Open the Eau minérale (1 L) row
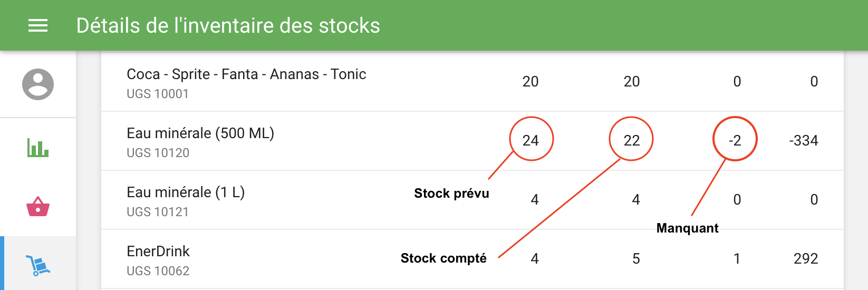Image resolution: width=868 pixels, height=290 pixels. tap(186, 192)
